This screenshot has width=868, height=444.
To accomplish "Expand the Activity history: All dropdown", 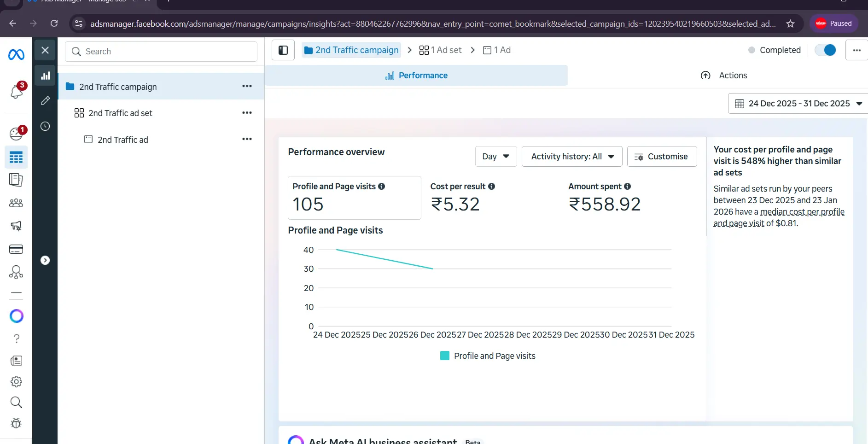I will [571, 157].
